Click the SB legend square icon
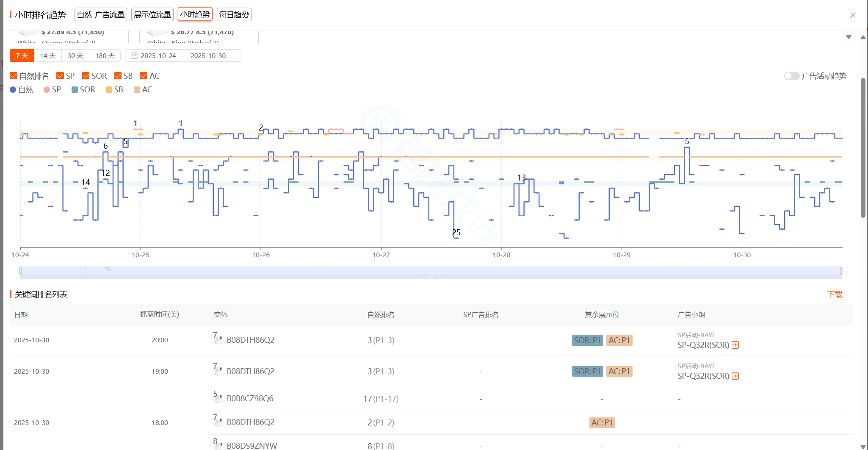Screen dimensions: 868x450 [x=109, y=90]
